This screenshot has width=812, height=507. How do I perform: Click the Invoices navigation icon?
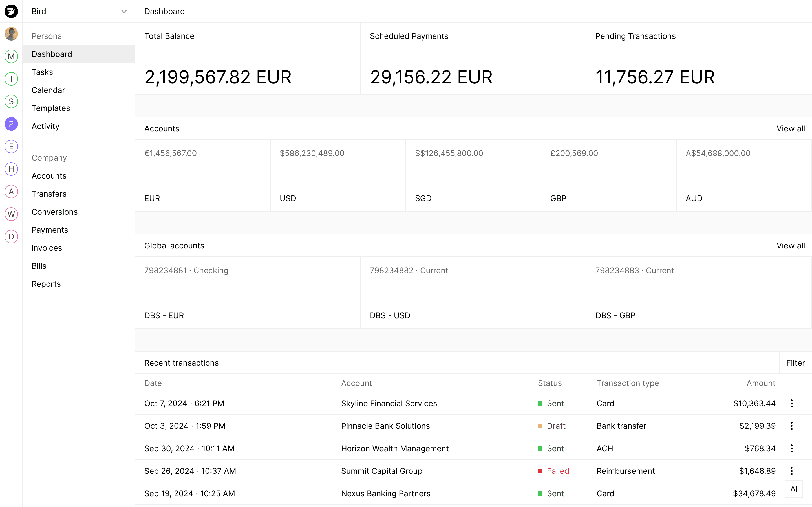[47, 248]
